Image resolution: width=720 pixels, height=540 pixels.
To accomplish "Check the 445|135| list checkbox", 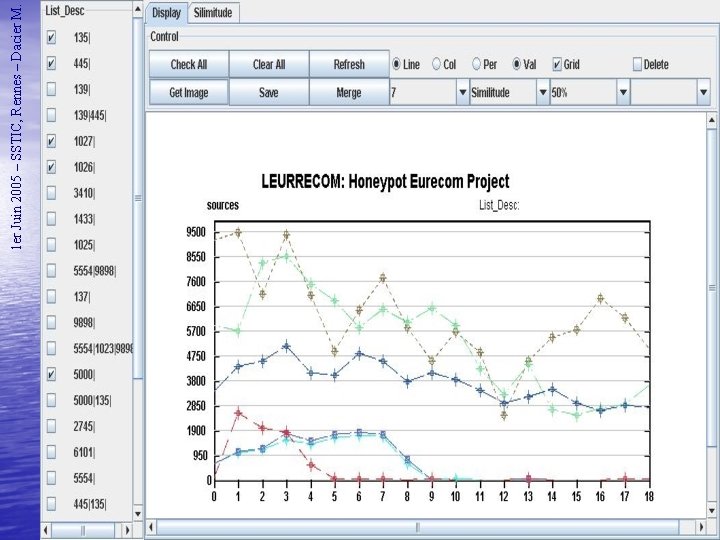I will click(x=51, y=504).
